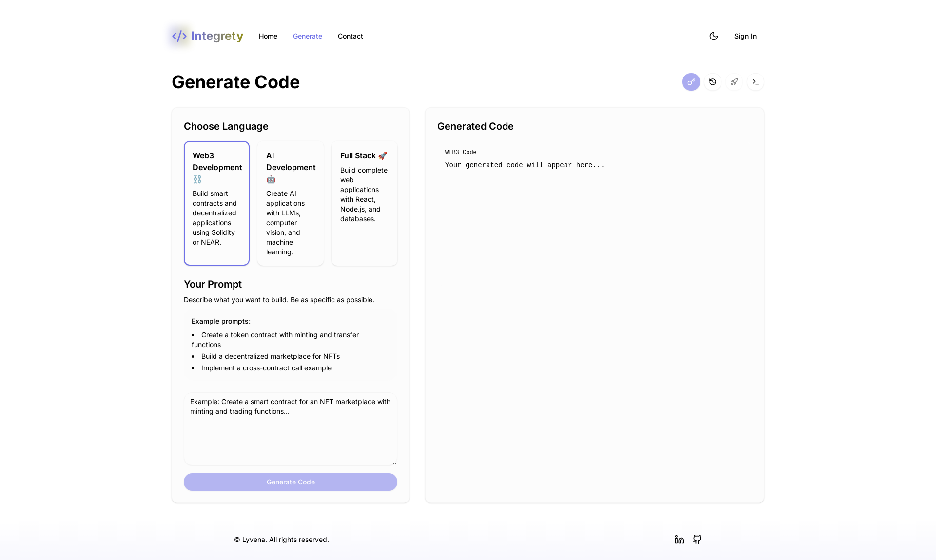Click the rocket deploy icon

click(x=734, y=82)
